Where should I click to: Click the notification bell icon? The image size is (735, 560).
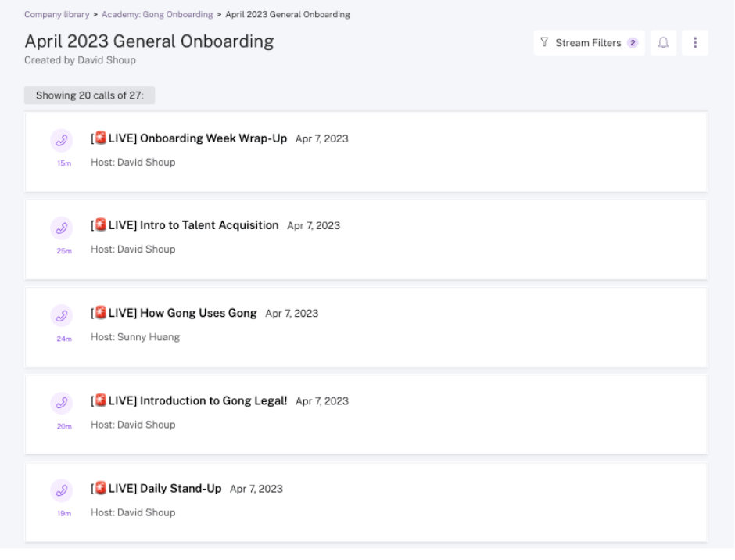click(x=663, y=43)
